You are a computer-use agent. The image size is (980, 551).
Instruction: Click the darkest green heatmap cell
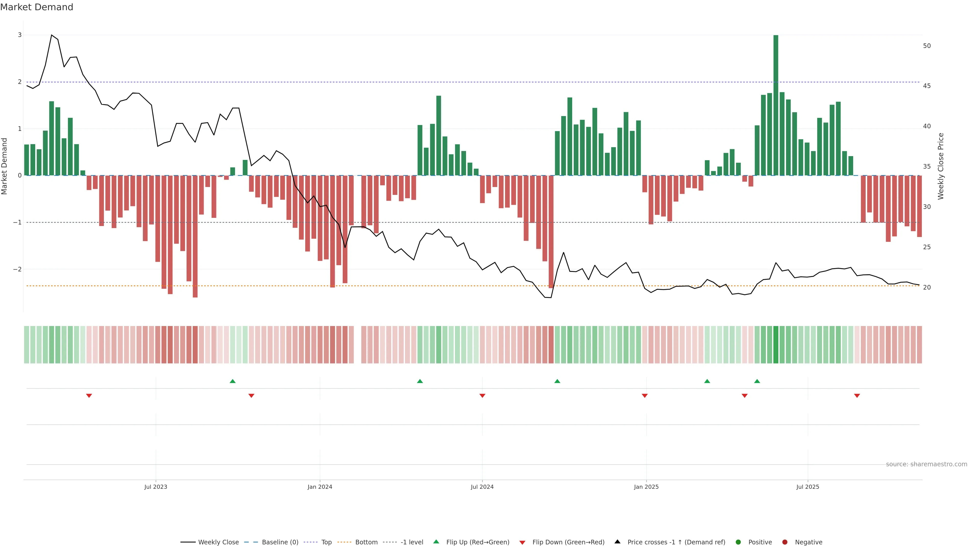click(776, 345)
